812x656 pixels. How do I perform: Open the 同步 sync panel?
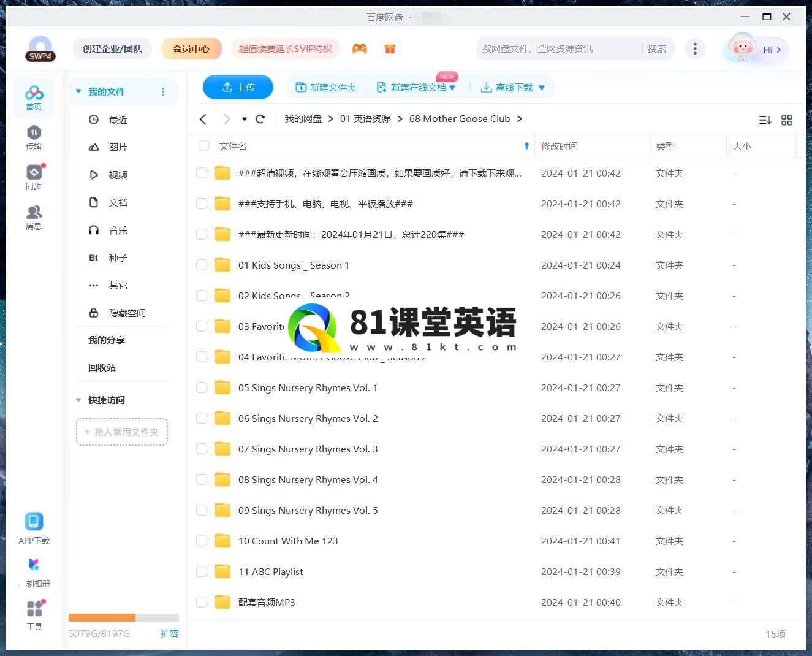coord(34,178)
